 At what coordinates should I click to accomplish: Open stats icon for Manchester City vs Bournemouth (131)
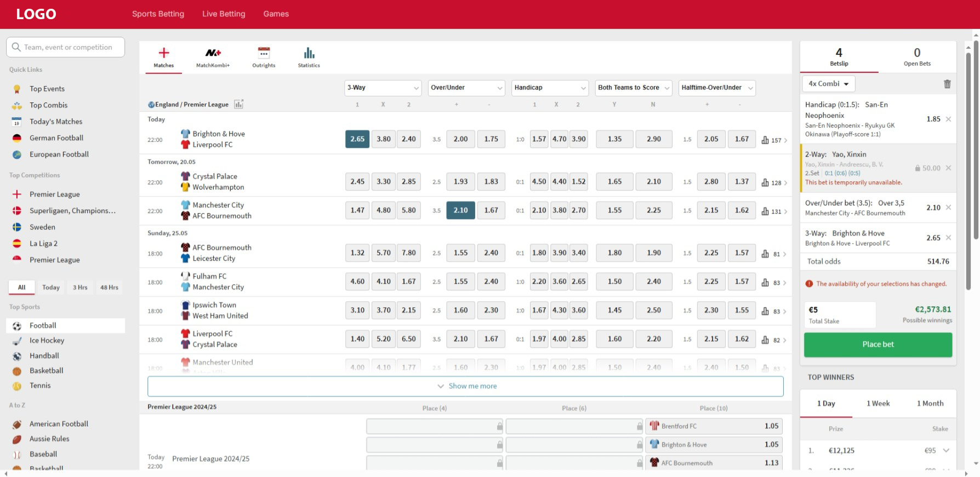pyautogui.click(x=765, y=211)
